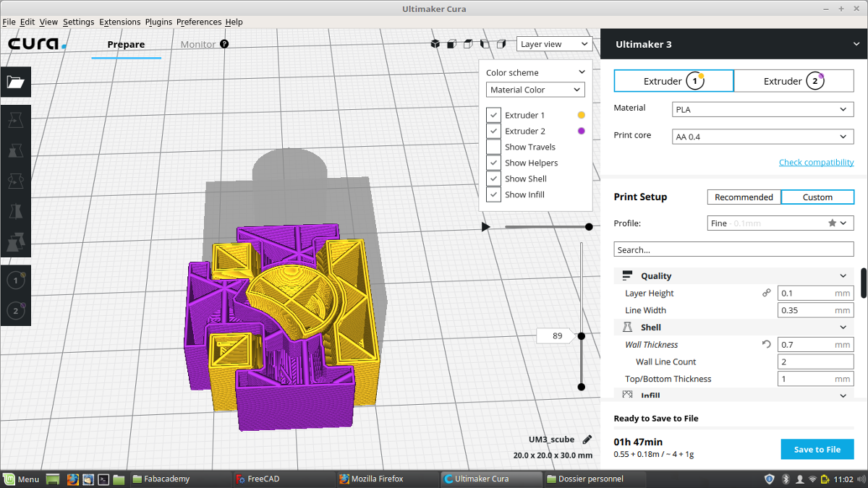Click the star icon in Profile selector

click(x=833, y=223)
